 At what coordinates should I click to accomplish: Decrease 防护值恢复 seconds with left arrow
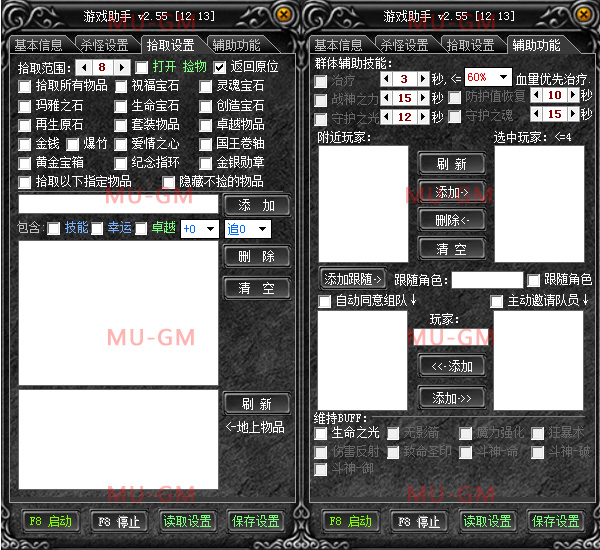tap(533, 96)
